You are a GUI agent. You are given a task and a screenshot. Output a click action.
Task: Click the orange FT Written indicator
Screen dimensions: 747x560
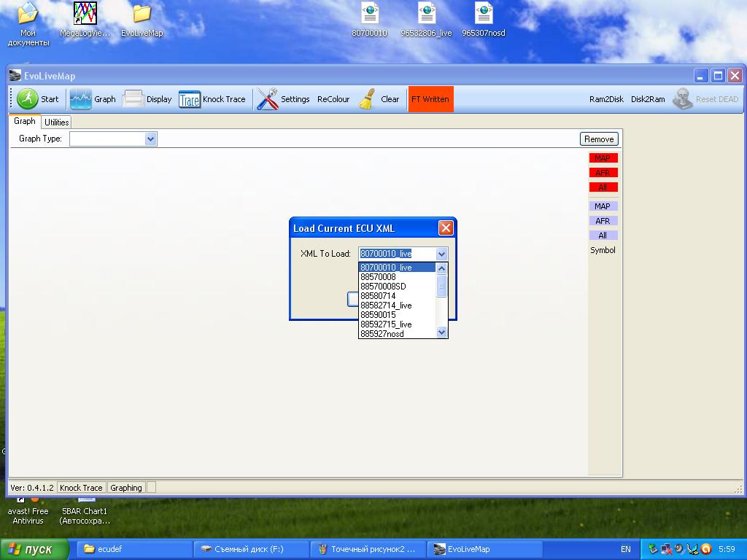(430, 99)
